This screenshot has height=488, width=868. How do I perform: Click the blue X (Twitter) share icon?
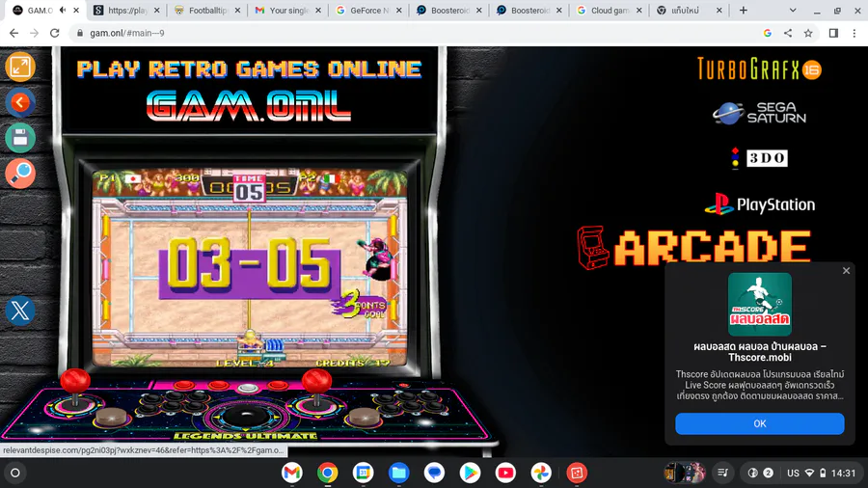20,311
